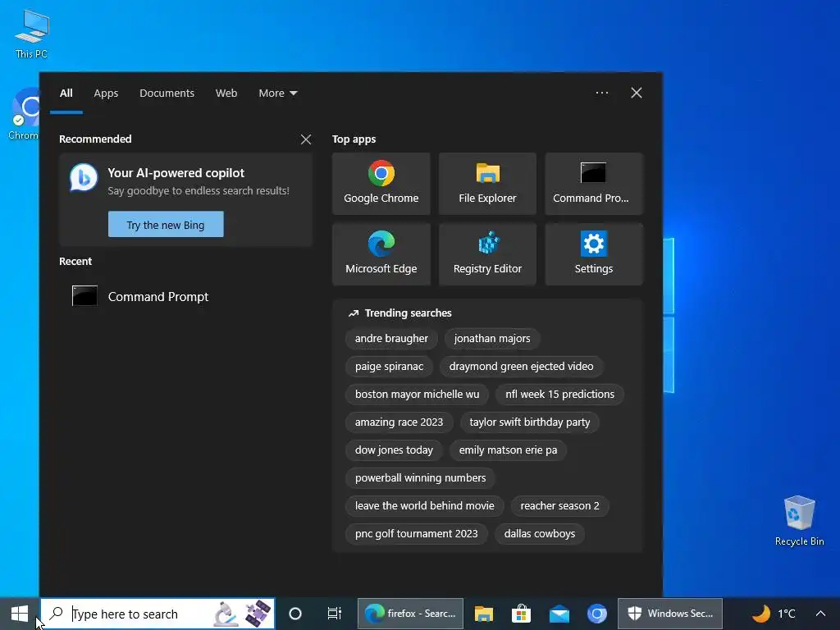Open Mail app from the taskbar
Image resolution: width=840 pixels, height=630 pixels.
pos(559,614)
